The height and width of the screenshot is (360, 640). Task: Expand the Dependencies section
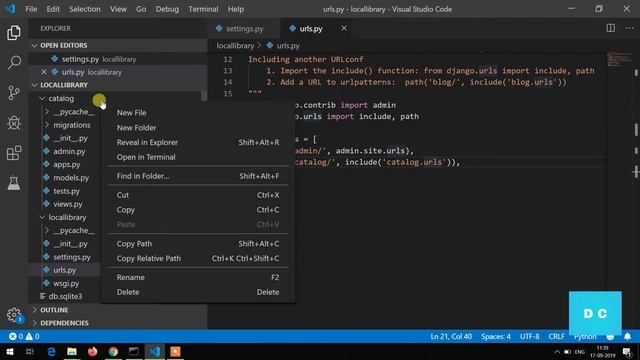34,323
